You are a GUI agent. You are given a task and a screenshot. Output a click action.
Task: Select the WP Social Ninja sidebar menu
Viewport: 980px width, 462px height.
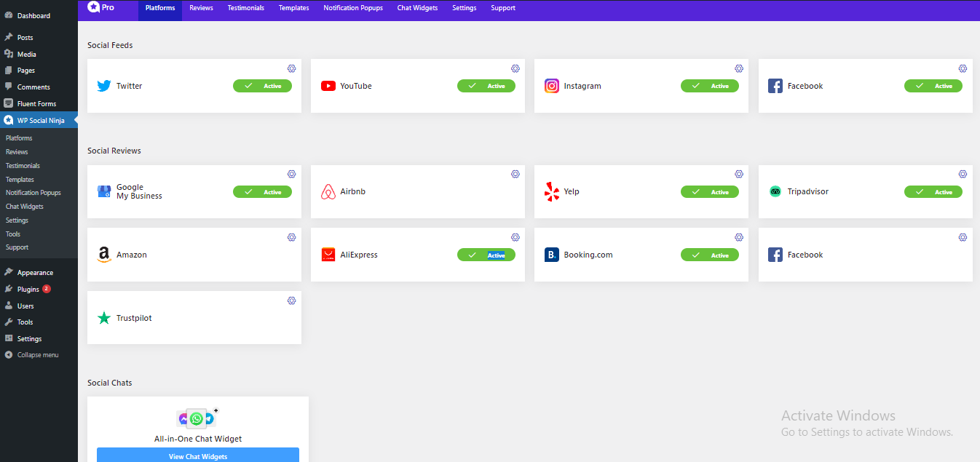[x=39, y=121]
